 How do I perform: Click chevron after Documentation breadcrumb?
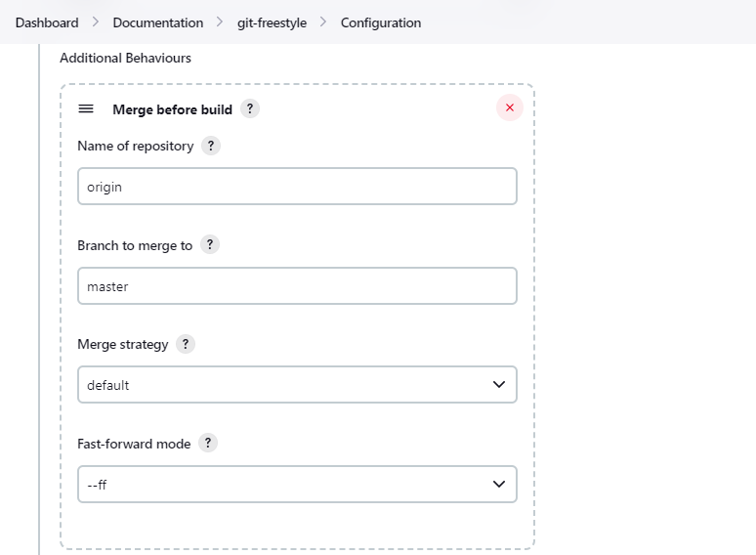[x=221, y=22]
